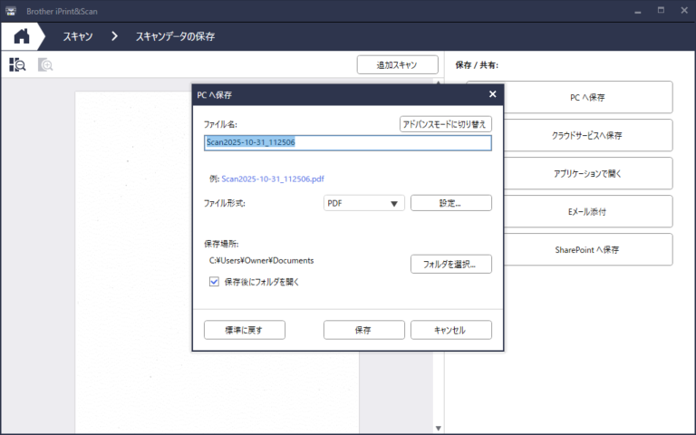Screen dimensions: 696x435
Task: Click the greyed-out zoom magnifier icon
Action: (x=45, y=64)
